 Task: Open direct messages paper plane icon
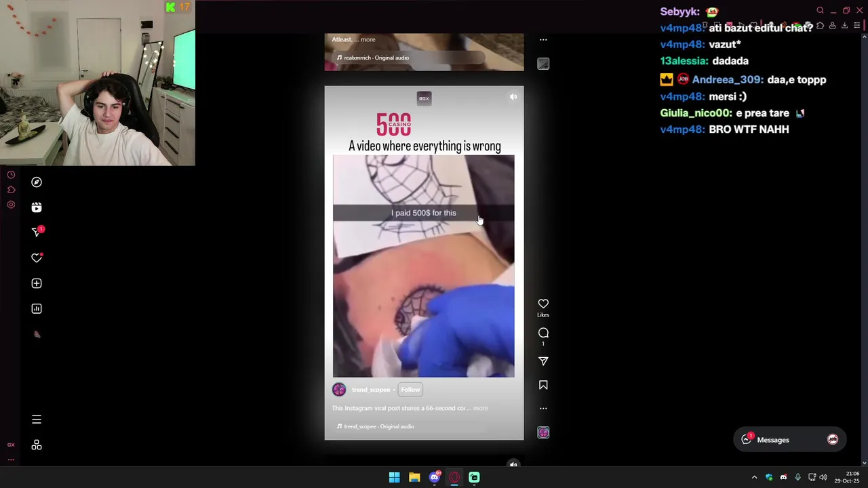pyautogui.click(x=37, y=232)
